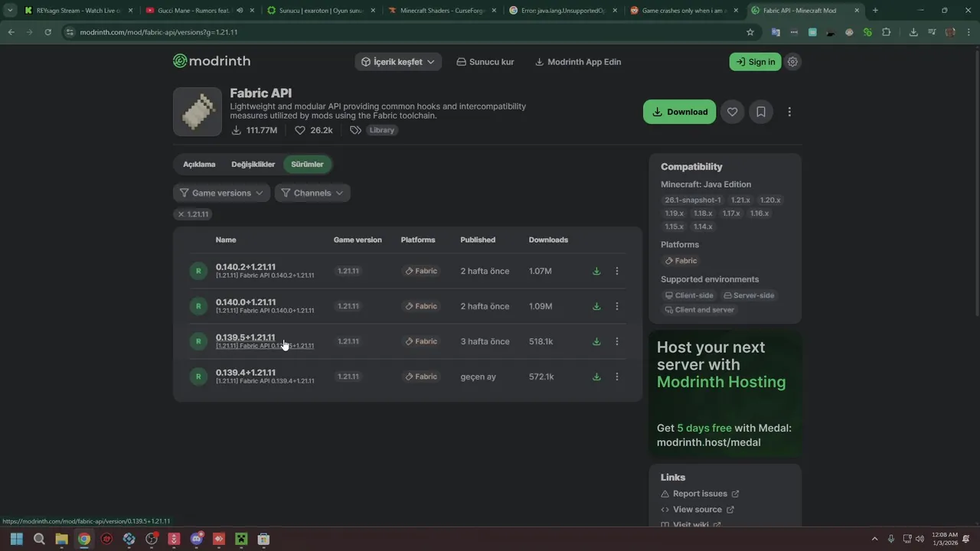
Task: Click the Fabric platform tag in the sidebar
Action: [681, 261]
